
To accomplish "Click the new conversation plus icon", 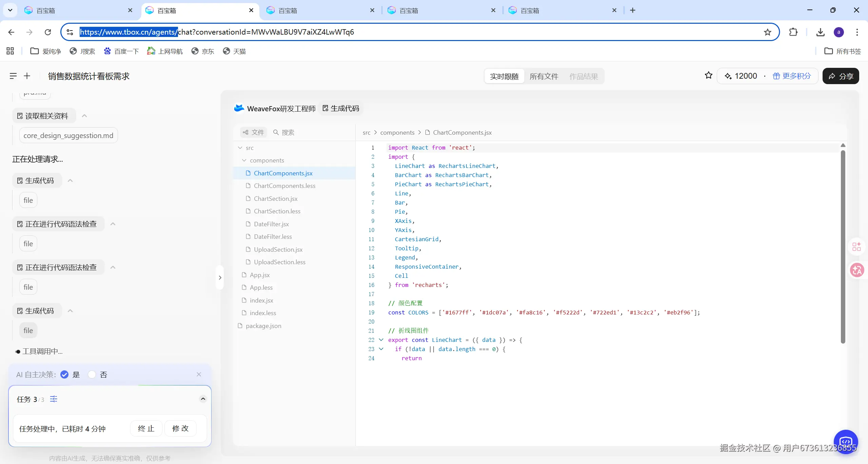I will pyautogui.click(x=27, y=76).
